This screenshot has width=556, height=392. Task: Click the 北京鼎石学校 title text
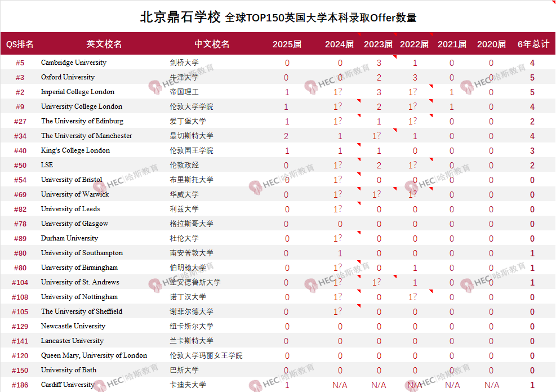click(x=180, y=17)
